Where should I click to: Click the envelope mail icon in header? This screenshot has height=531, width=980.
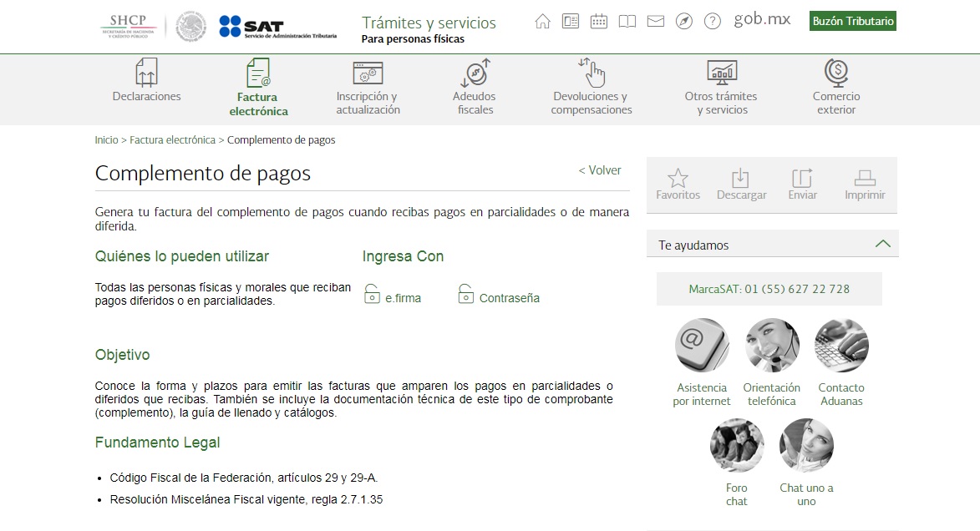point(656,22)
